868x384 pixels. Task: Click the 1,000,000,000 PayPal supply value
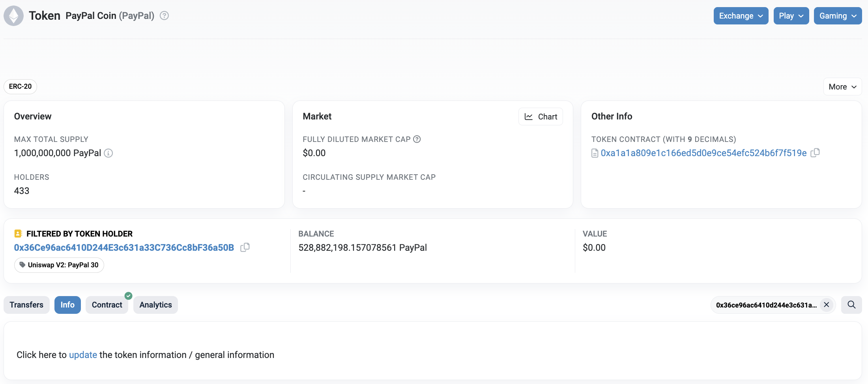tap(58, 153)
